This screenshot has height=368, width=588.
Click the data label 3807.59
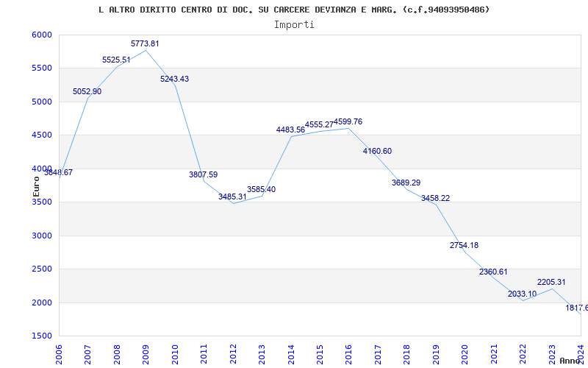tap(204, 174)
